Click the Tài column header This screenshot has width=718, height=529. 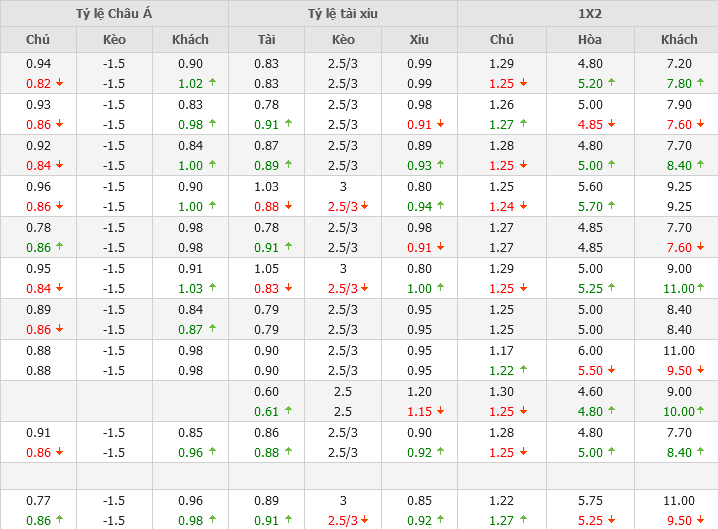coord(266,40)
